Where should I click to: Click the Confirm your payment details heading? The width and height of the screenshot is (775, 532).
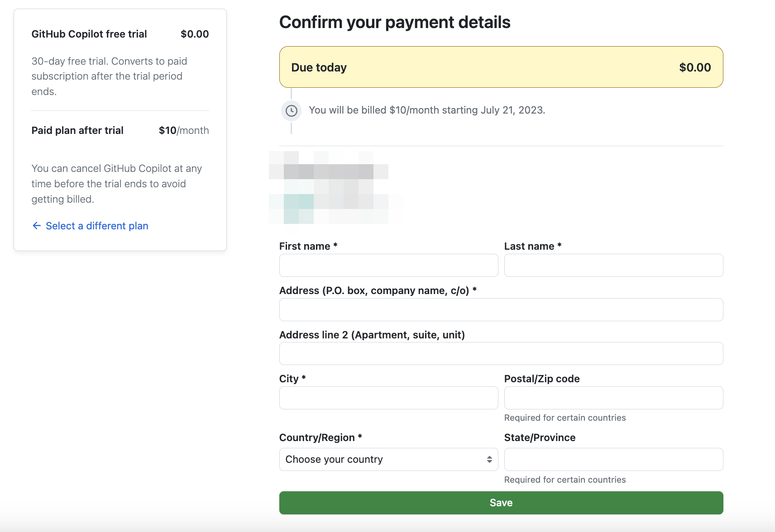(x=395, y=22)
